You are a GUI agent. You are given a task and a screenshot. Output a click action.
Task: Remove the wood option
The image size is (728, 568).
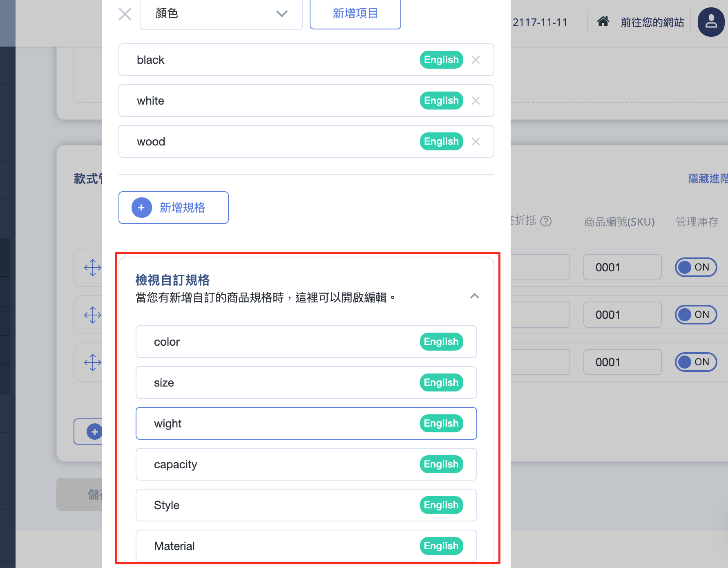(x=476, y=141)
